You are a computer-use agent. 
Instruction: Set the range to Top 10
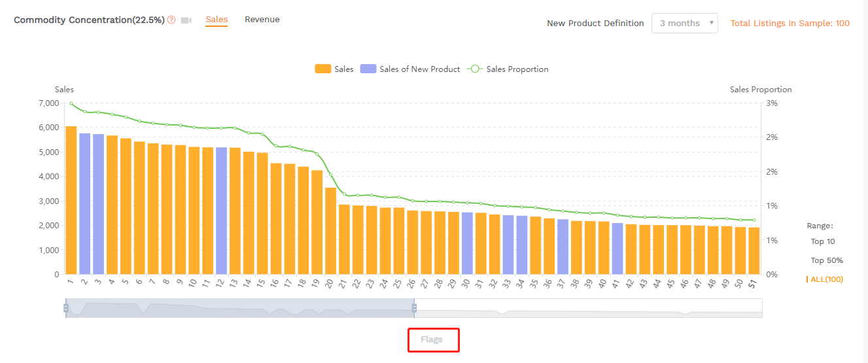(822, 241)
